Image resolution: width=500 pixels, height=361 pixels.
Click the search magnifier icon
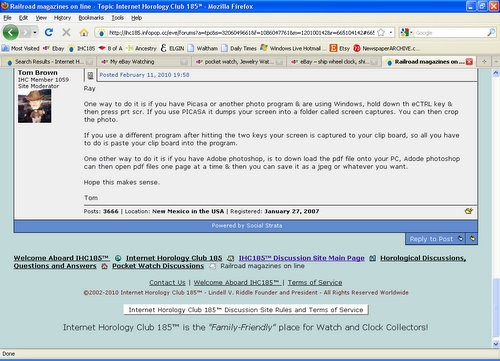(491, 33)
